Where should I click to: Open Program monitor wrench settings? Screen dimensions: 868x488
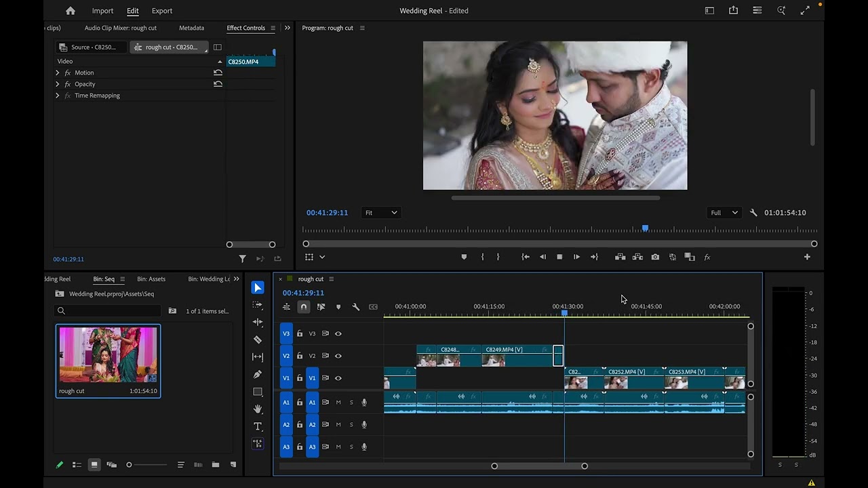pyautogui.click(x=753, y=212)
